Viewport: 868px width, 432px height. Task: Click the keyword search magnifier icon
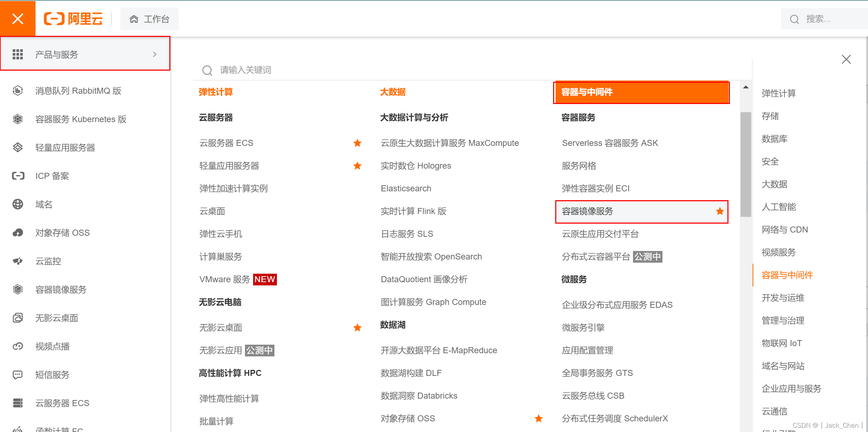tap(207, 70)
